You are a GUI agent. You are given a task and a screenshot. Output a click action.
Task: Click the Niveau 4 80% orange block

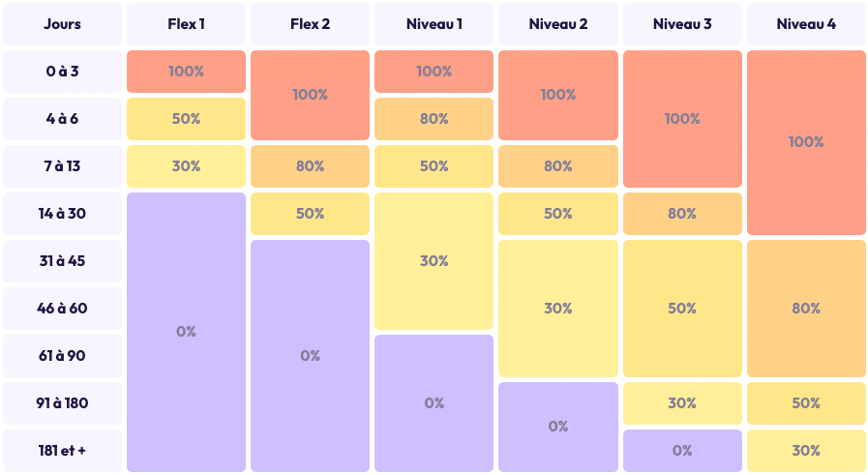[806, 309]
